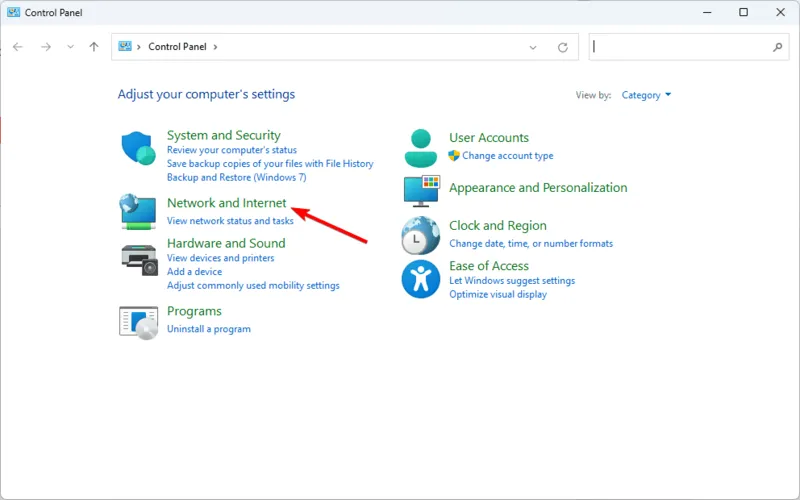Click Change date, time, or number formats
The image size is (800, 500).
(x=531, y=244)
